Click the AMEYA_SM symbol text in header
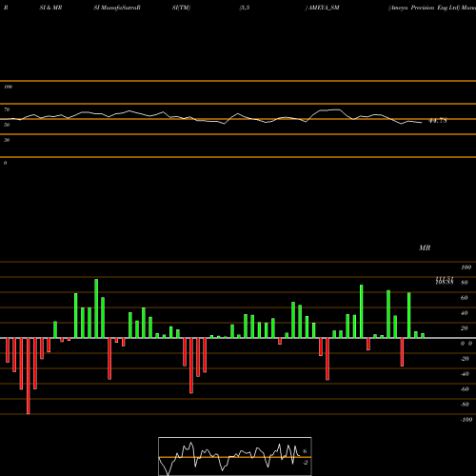This screenshot has width=476, height=476. pyautogui.click(x=324, y=8)
